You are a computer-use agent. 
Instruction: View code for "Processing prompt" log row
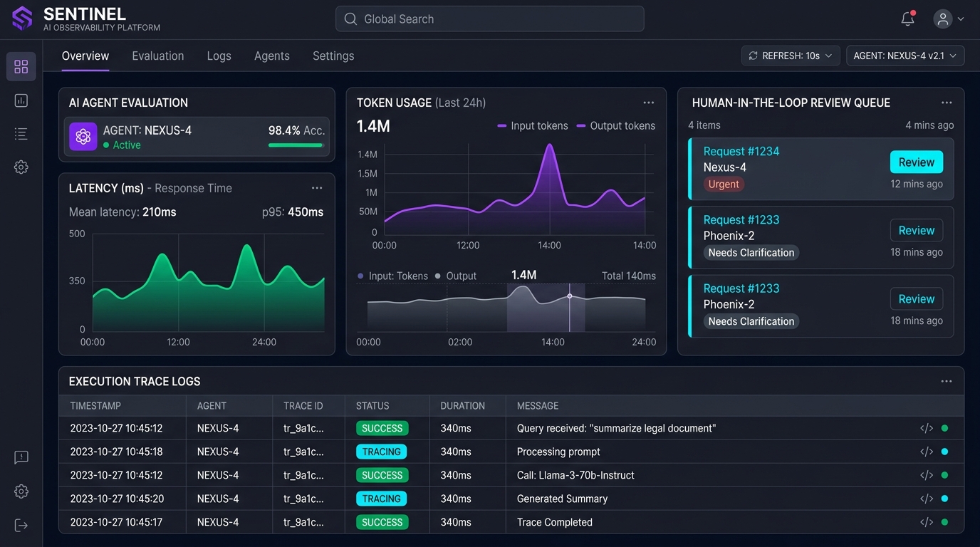coord(927,452)
